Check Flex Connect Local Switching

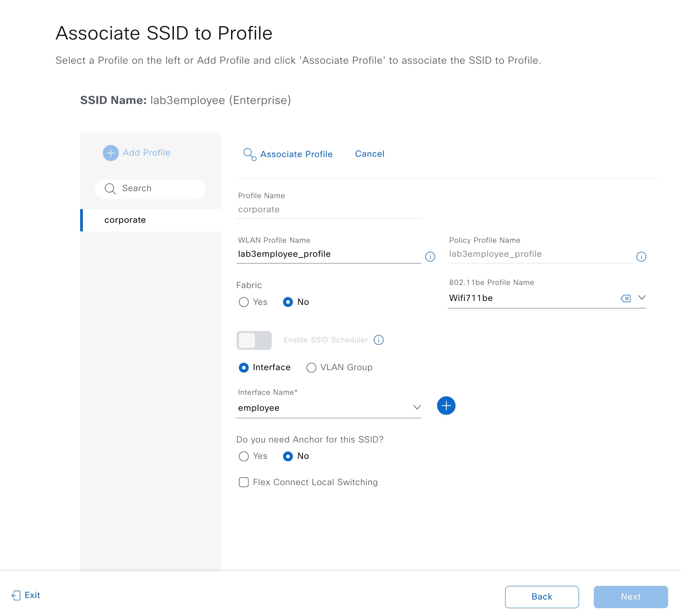pyautogui.click(x=244, y=482)
